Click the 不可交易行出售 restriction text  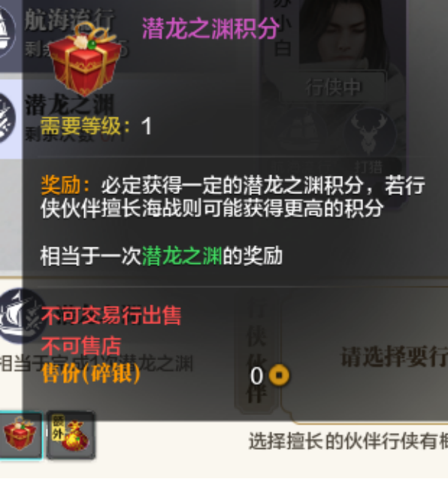111,316
